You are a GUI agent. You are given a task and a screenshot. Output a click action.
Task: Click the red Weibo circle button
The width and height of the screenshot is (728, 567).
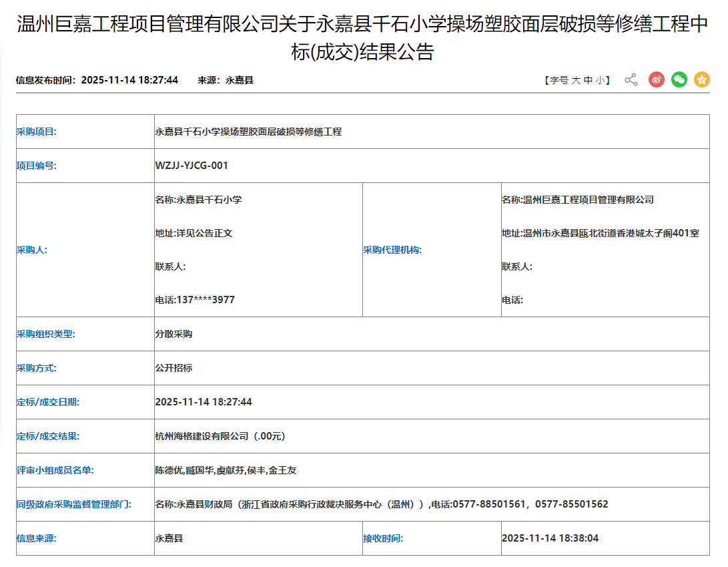point(657,79)
